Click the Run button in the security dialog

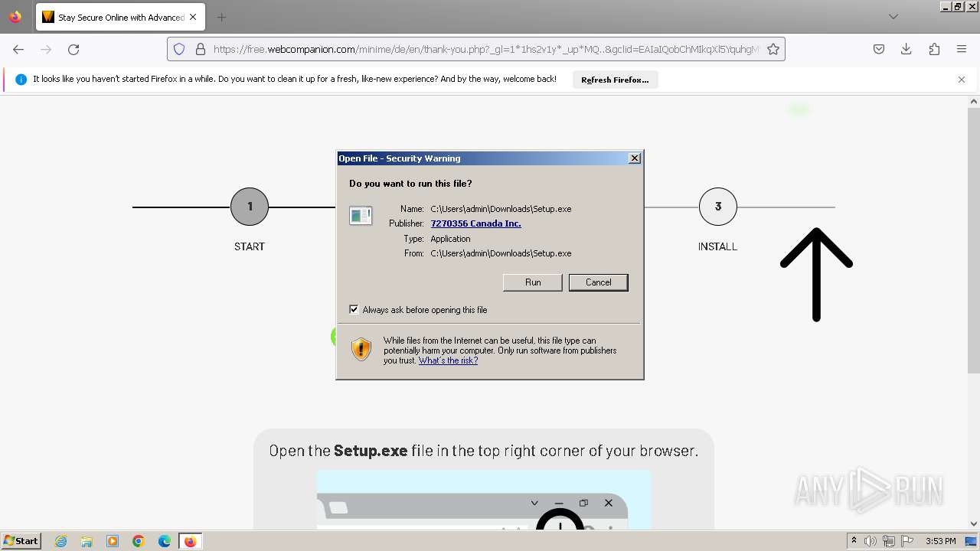[533, 282]
